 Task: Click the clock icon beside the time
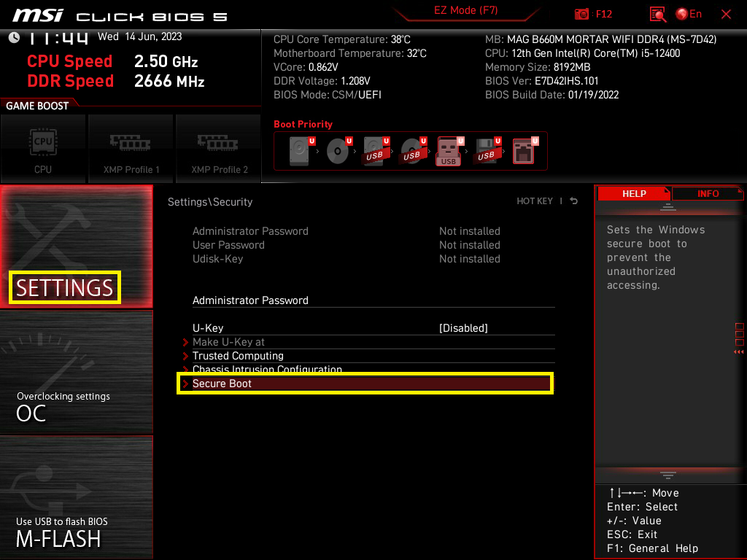(x=14, y=37)
